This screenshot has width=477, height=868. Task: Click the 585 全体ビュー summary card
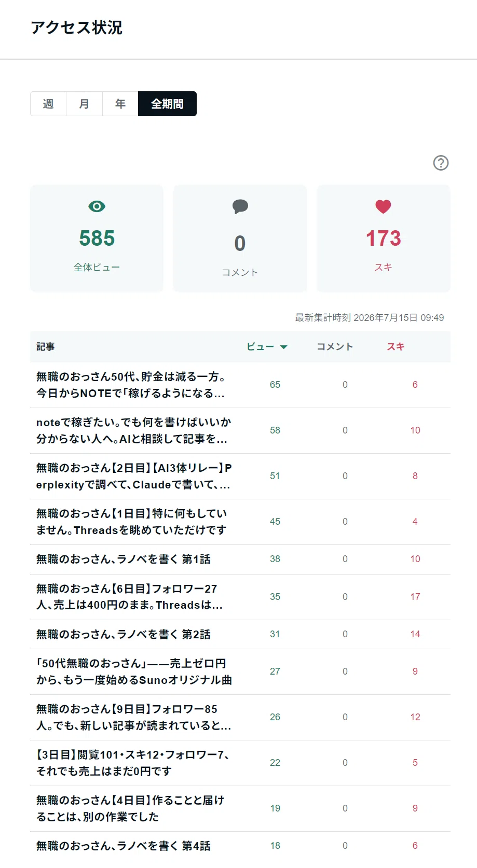coord(97,239)
